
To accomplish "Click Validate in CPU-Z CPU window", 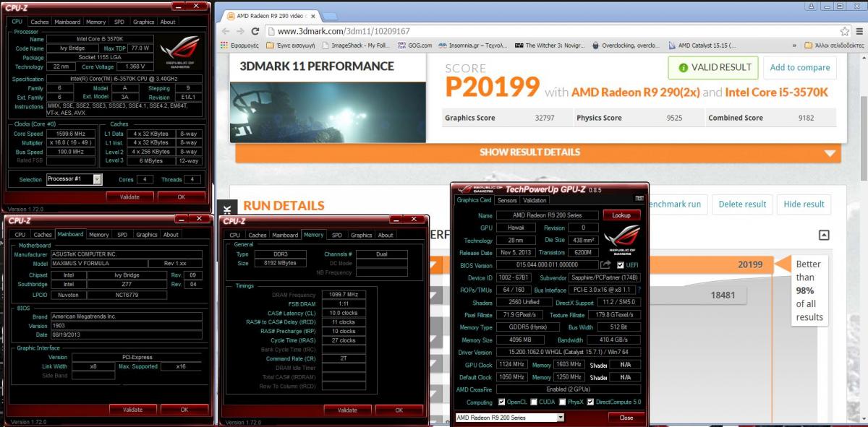I will pos(129,197).
